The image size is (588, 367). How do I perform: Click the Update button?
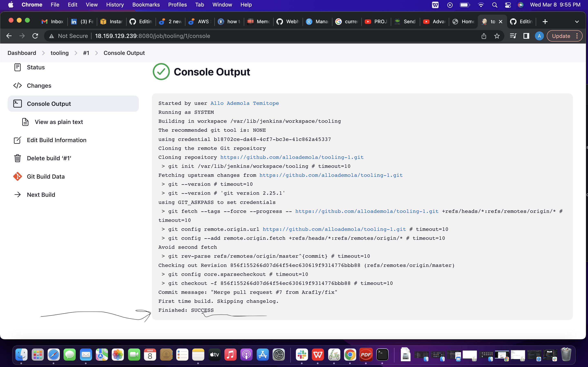click(561, 36)
